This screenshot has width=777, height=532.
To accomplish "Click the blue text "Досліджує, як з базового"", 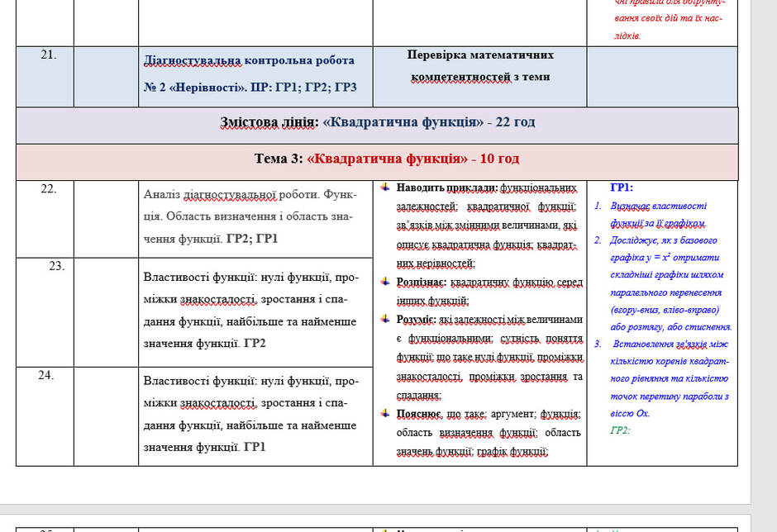I will click(x=664, y=240).
